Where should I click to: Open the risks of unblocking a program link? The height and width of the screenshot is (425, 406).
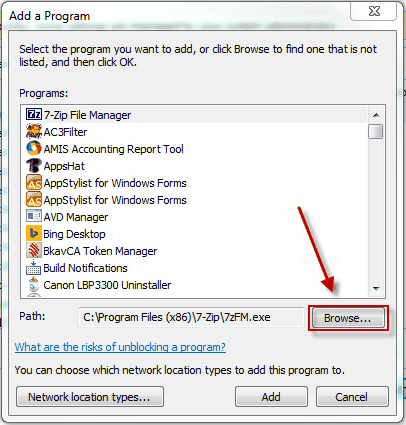click(x=120, y=347)
